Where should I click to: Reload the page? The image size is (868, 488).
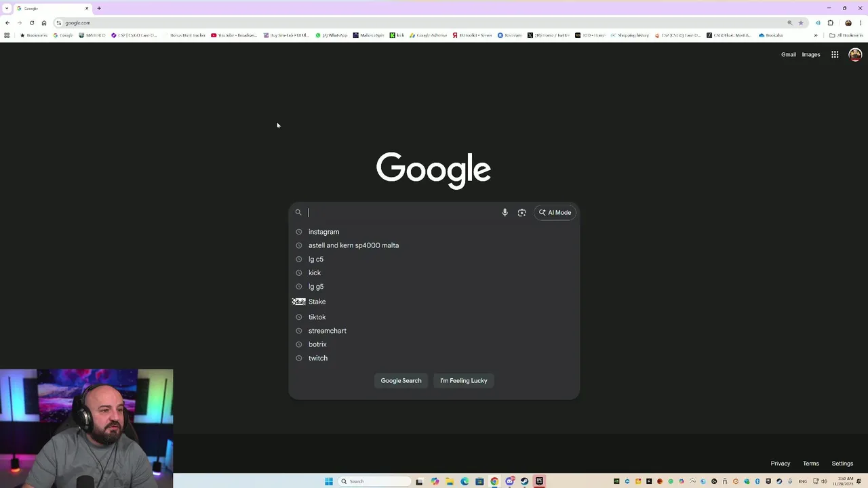32,22
